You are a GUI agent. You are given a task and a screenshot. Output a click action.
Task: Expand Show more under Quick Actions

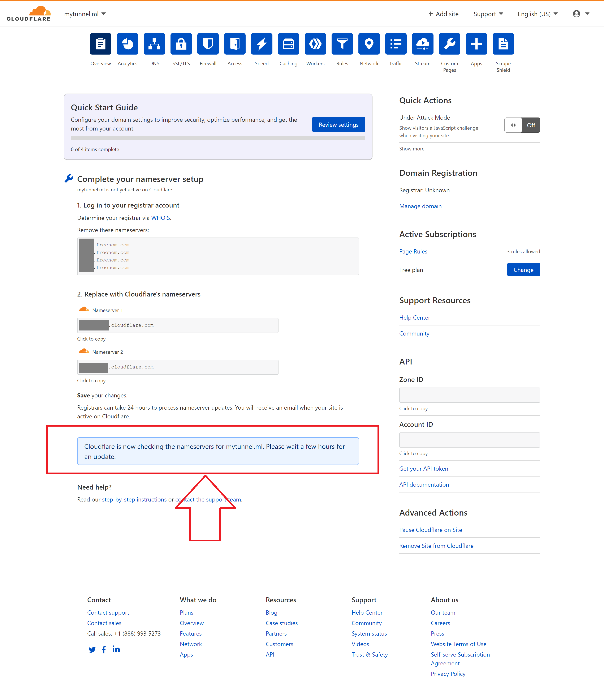pos(411,149)
